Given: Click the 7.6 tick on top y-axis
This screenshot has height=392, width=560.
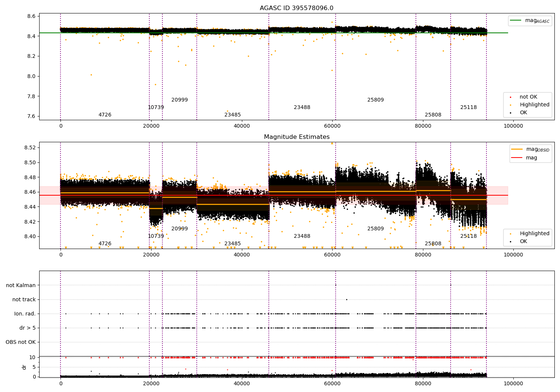Looking at the screenshot, I should coord(31,116).
